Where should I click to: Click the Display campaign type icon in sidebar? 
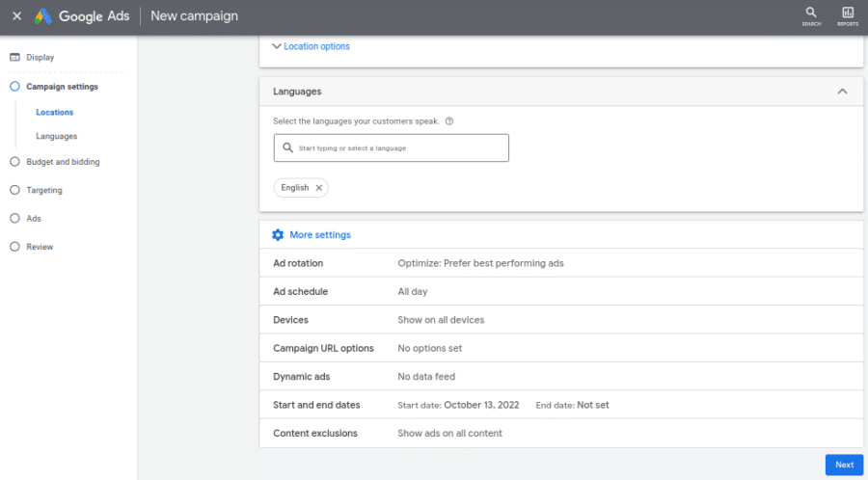click(14, 57)
